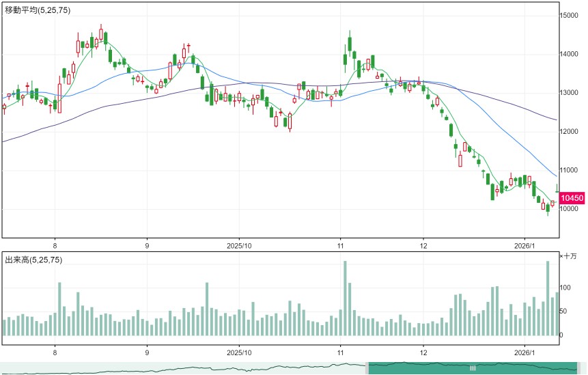The image size is (588, 375).
Task: Click the 11000 price axis label
Action: click(x=568, y=170)
